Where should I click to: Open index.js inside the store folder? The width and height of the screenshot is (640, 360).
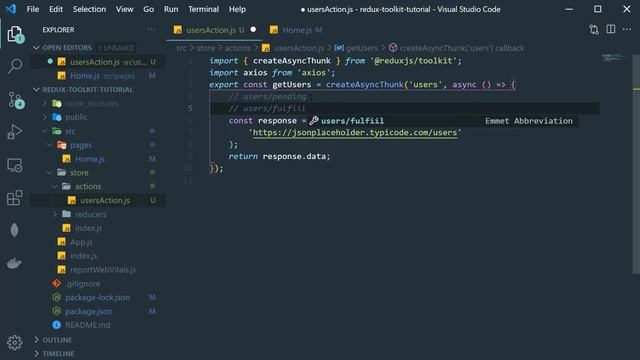pos(98,228)
